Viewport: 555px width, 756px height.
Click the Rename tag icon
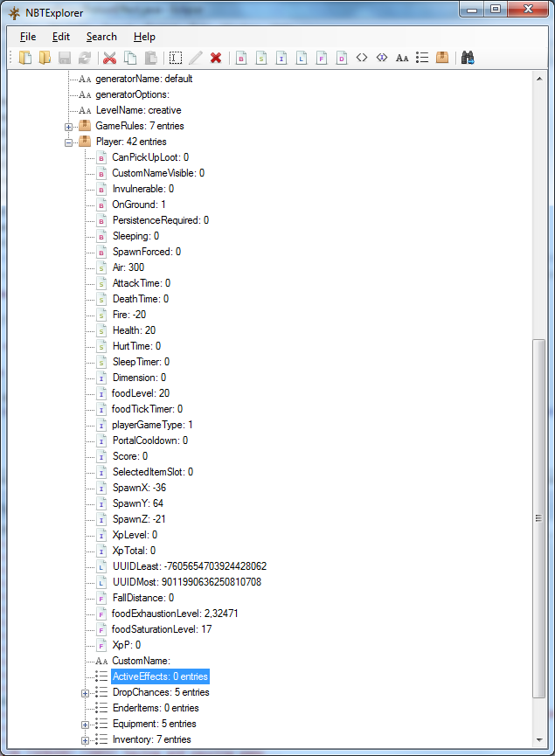click(x=176, y=58)
